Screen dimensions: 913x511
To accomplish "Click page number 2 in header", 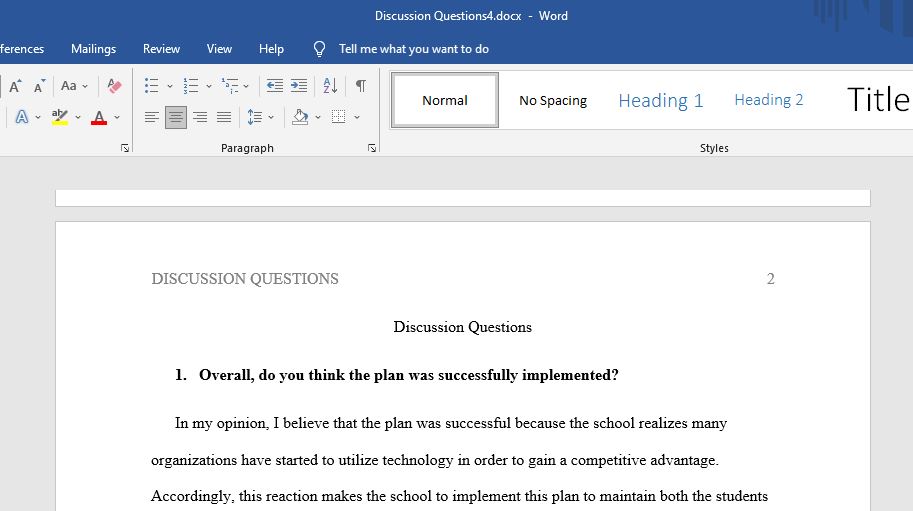I will coord(770,279).
